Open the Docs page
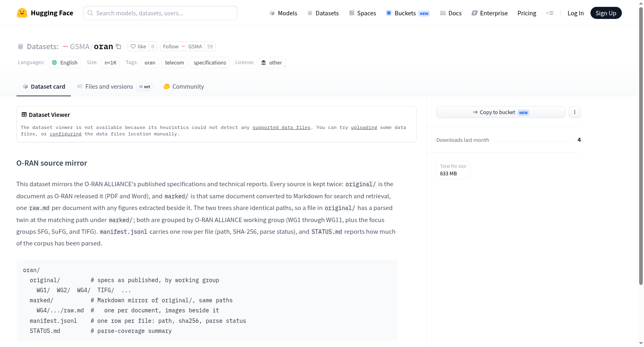The width and height of the screenshot is (644, 347). coord(450,13)
